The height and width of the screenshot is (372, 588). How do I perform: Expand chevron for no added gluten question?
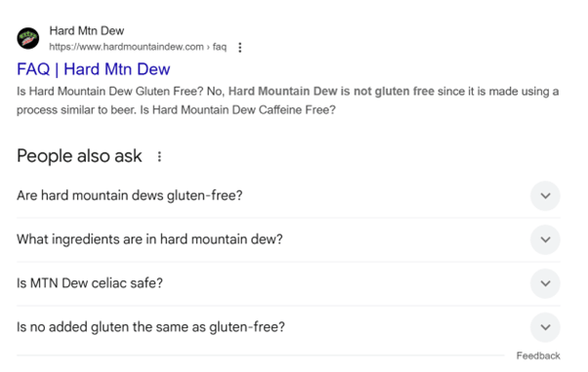point(545,327)
